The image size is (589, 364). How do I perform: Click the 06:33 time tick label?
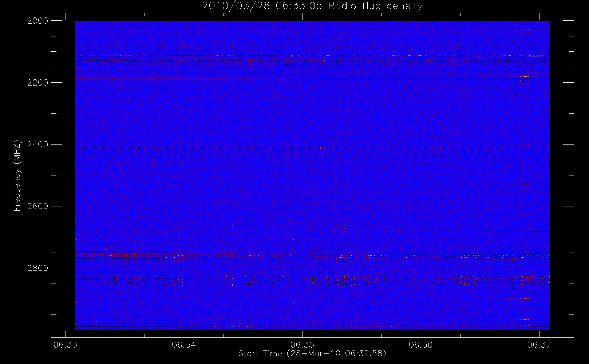pos(66,344)
